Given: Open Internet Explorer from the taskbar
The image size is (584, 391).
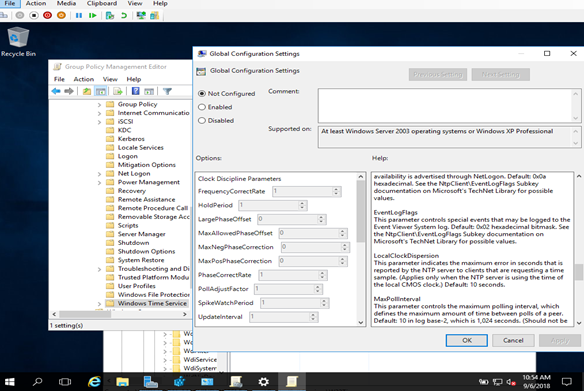Looking at the screenshot, I should pyautogui.click(x=94, y=382).
